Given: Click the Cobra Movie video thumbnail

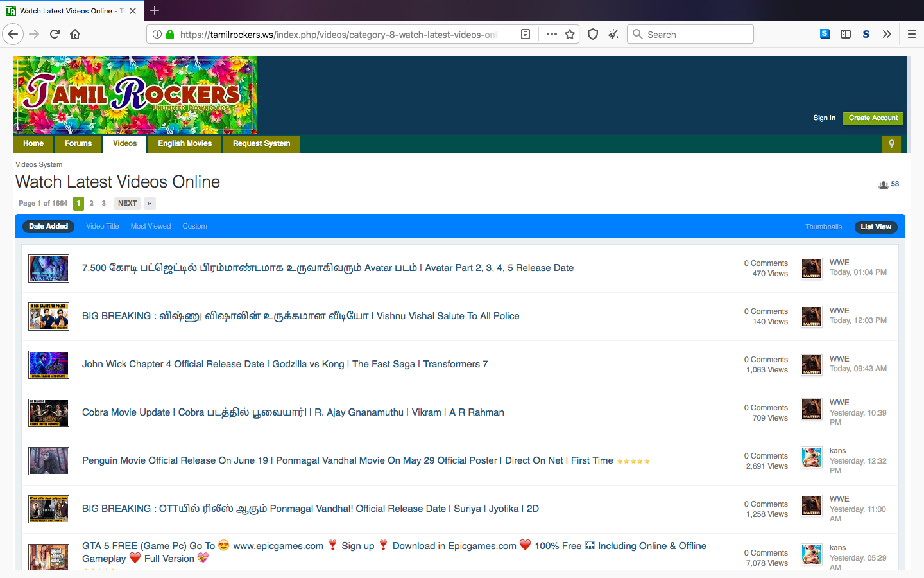Looking at the screenshot, I should pyautogui.click(x=49, y=413).
